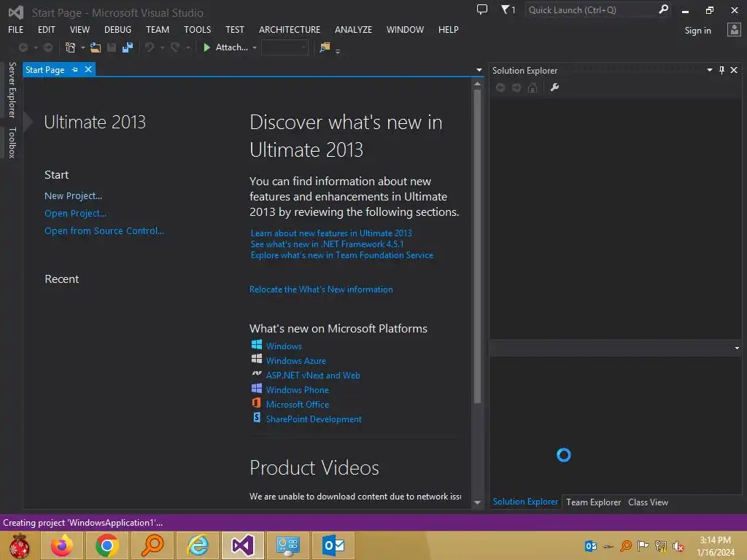
Task: Click the Quick Launch magnifier icon
Action: pos(663,9)
